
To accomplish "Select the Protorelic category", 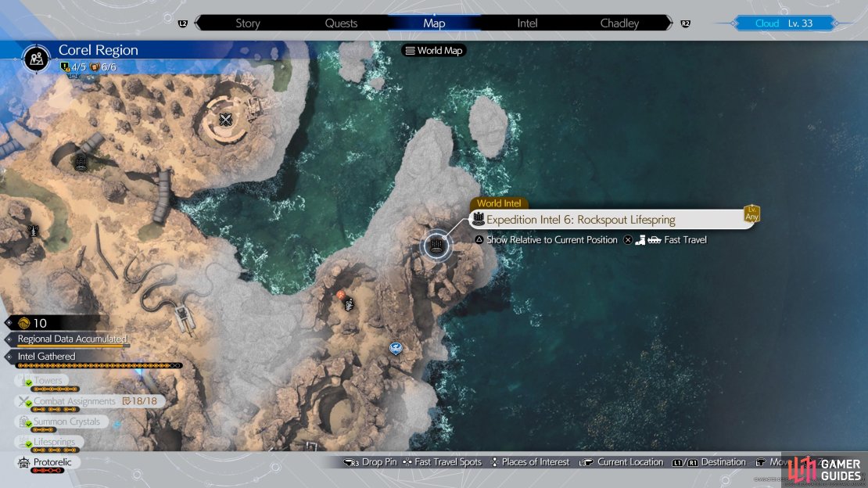I will point(46,462).
